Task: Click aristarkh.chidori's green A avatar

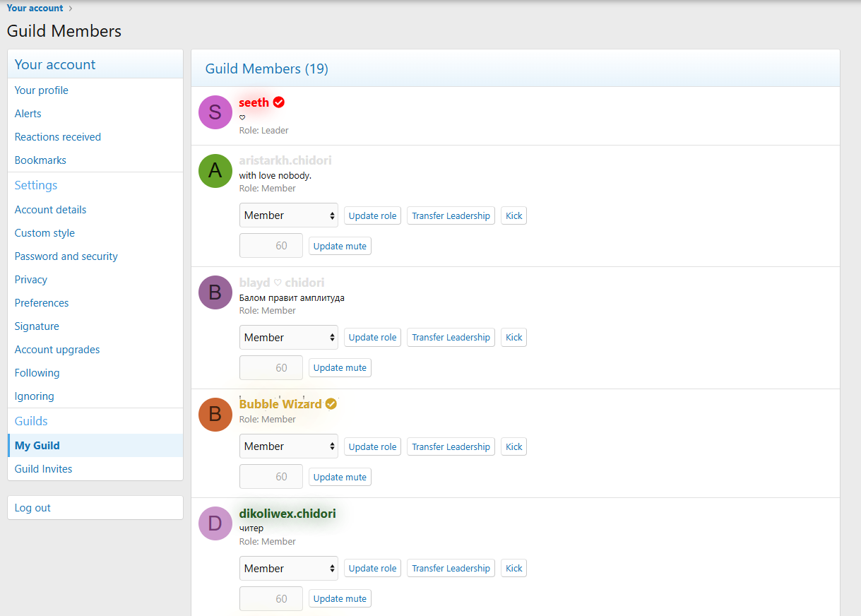Action: click(215, 171)
